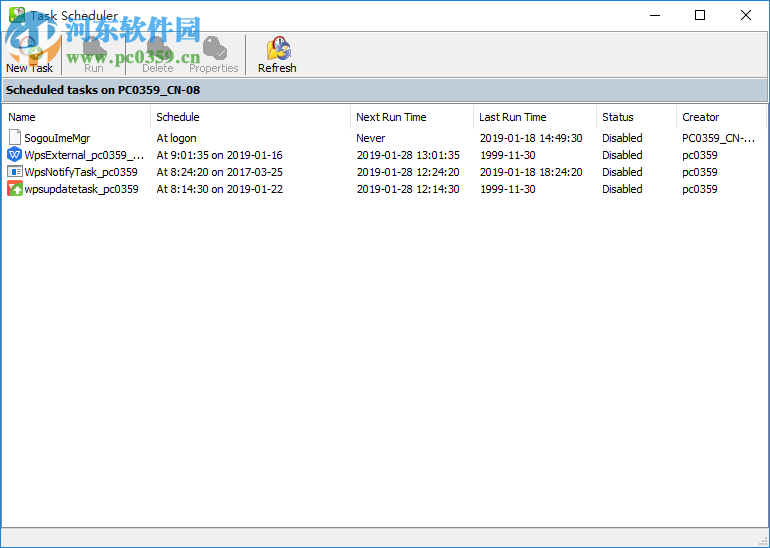Click last run time '2019-01-18 18:24:20'
The image size is (770, 548).
[x=531, y=172]
